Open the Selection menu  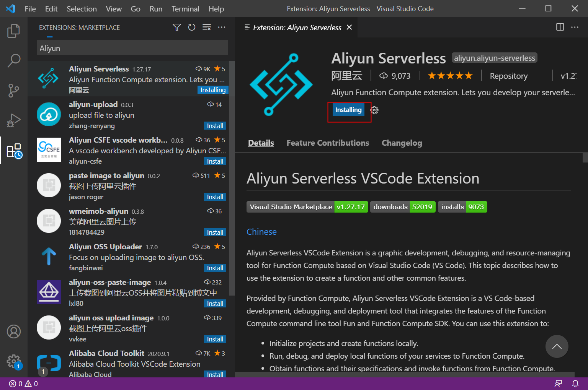(x=82, y=9)
